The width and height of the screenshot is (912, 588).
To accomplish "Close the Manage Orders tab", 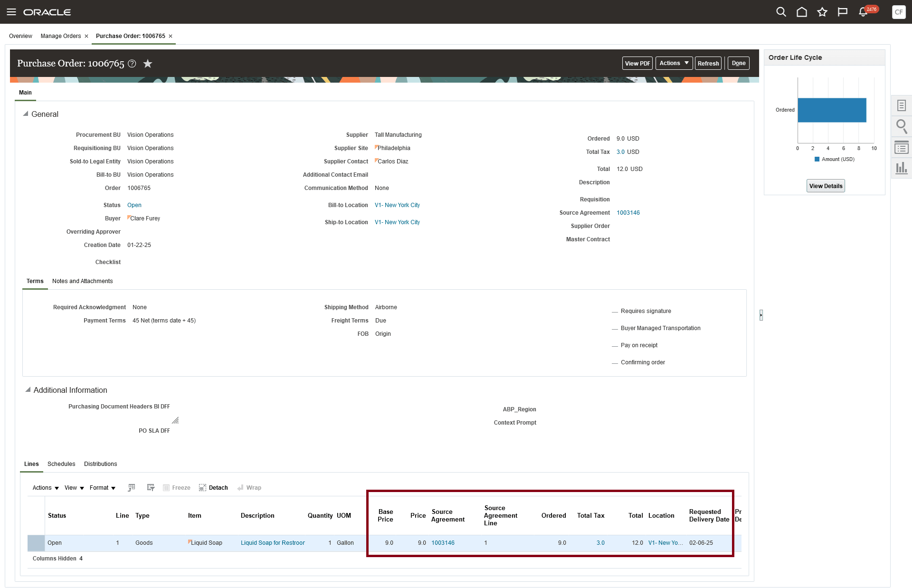I will point(86,36).
